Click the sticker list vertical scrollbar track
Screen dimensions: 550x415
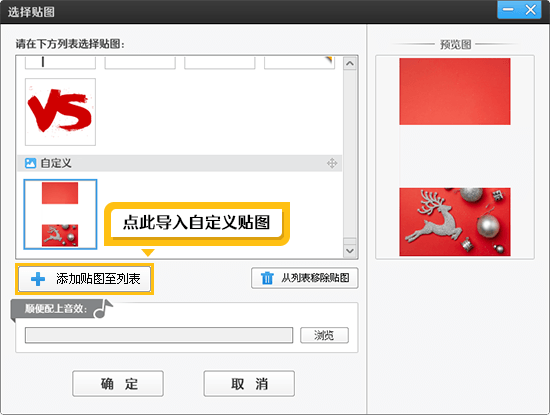pos(350,158)
